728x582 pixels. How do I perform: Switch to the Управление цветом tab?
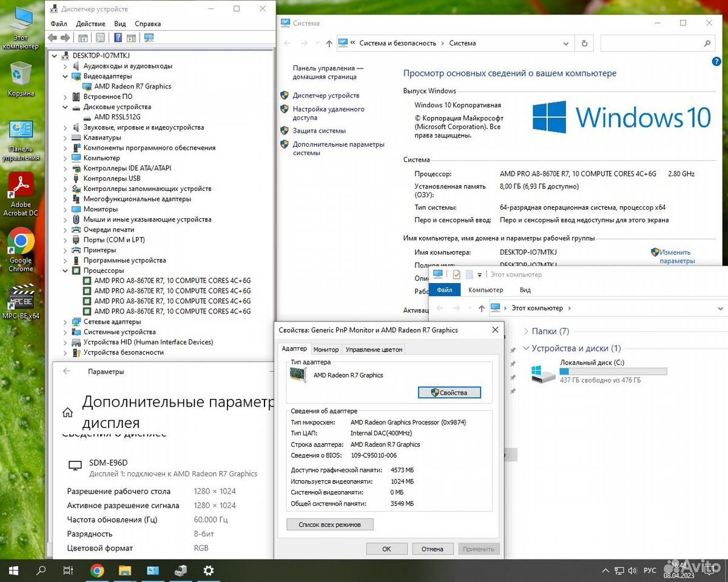click(374, 349)
